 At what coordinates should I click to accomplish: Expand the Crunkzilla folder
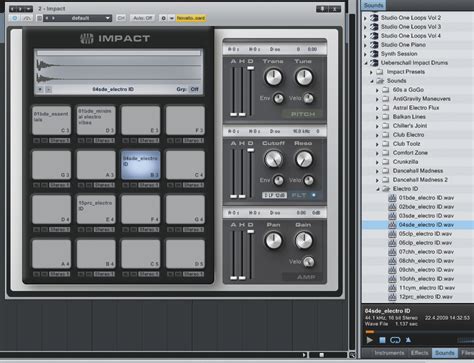[378, 162]
